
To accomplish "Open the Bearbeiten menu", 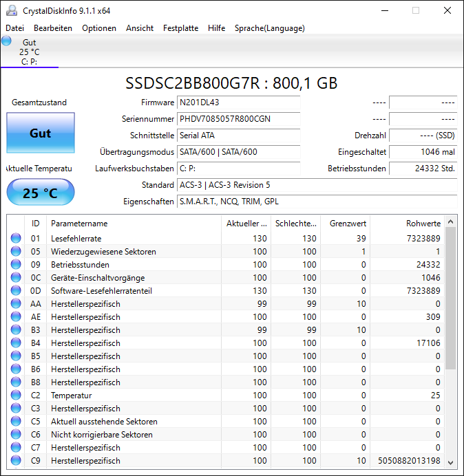I will 53,28.
